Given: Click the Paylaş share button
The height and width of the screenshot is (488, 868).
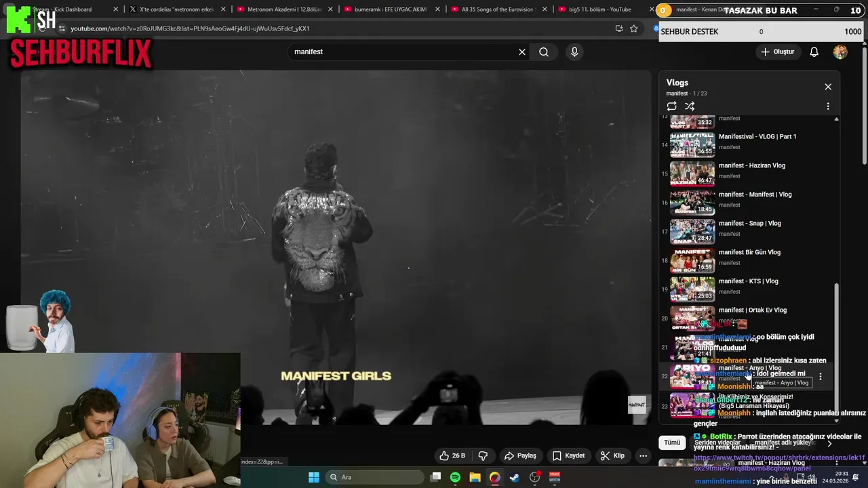Looking at the screenshot, I should 520,455.
